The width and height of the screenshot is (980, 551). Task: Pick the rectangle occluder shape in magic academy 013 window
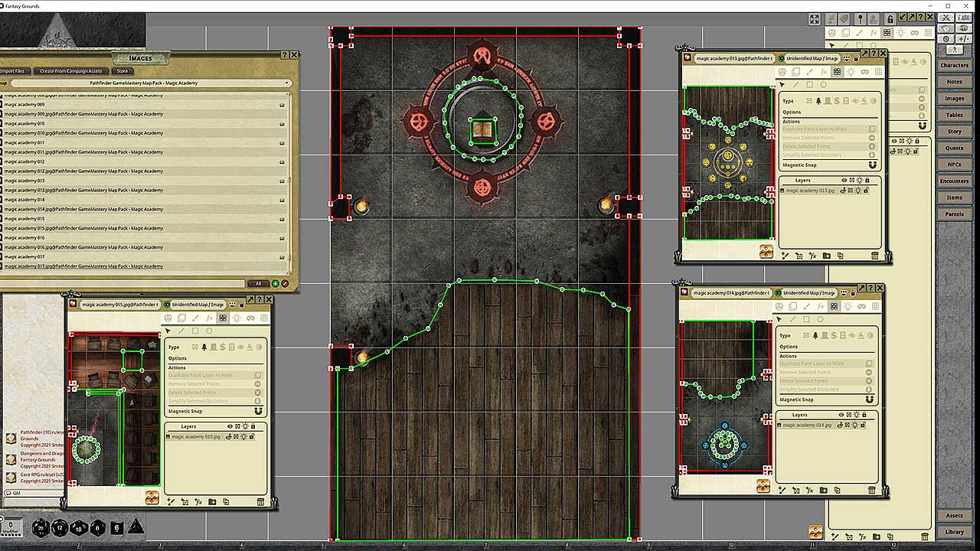point(809,84)
